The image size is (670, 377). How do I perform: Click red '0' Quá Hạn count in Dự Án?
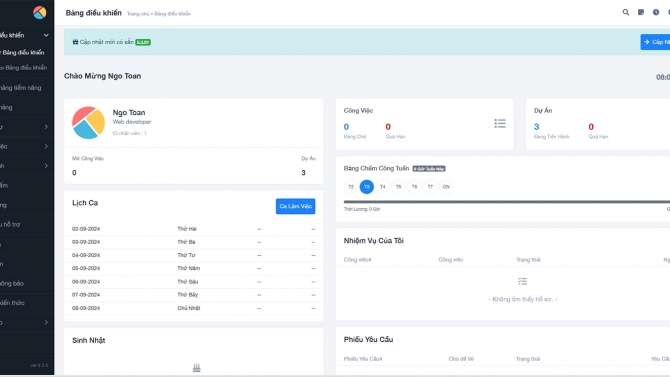[591, 127]
